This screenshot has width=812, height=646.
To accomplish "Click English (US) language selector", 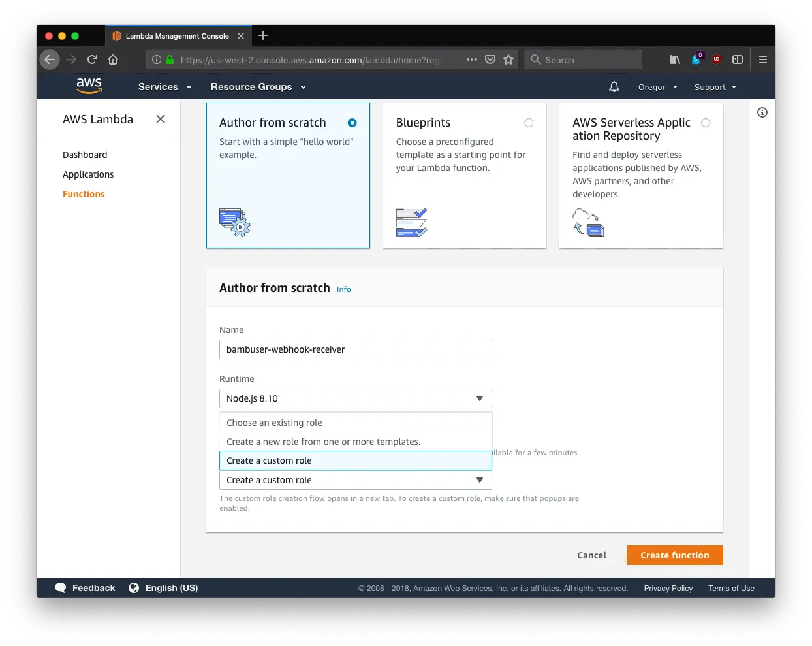I will 172,588.
